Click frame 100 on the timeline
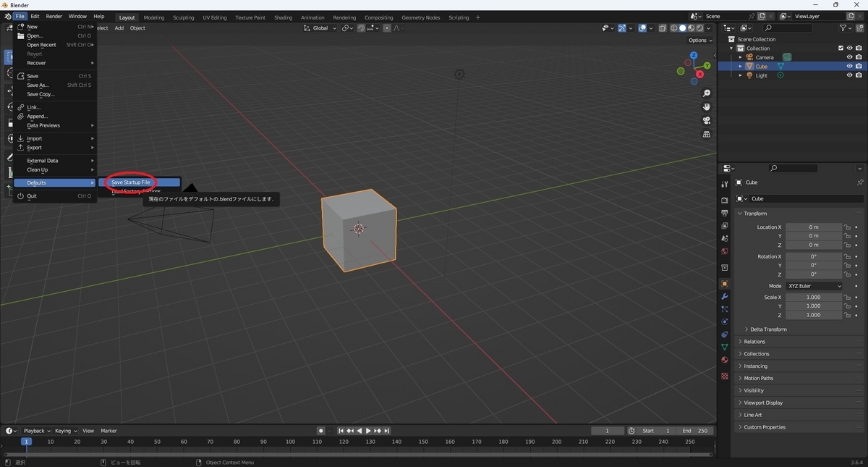The width and height of the screenshot is (868, 467). tap(289, 441)
